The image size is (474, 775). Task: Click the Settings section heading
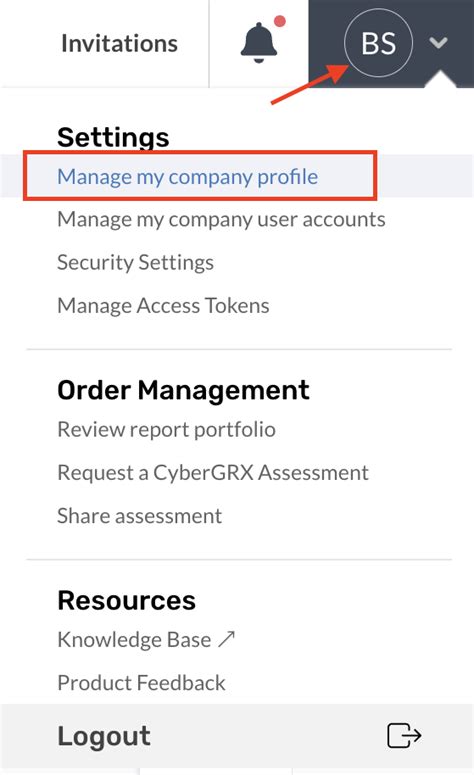pyautogui.click(x=113, y=137)
